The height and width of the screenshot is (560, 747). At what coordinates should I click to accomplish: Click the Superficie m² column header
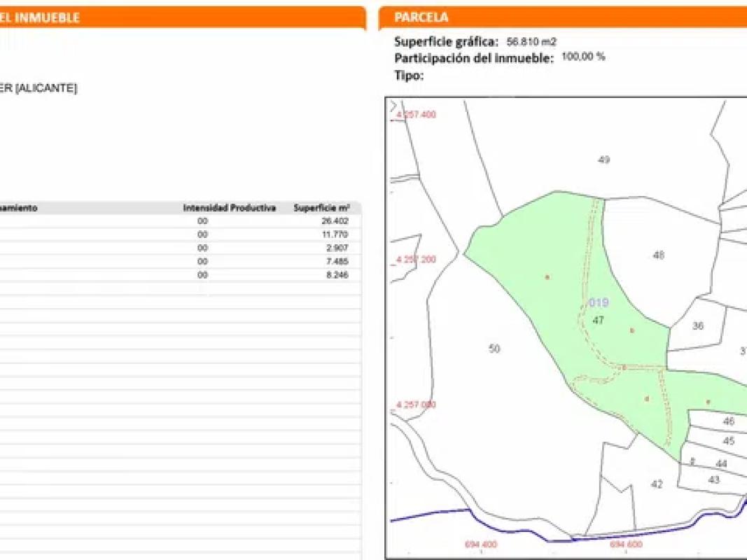point(321,209)
